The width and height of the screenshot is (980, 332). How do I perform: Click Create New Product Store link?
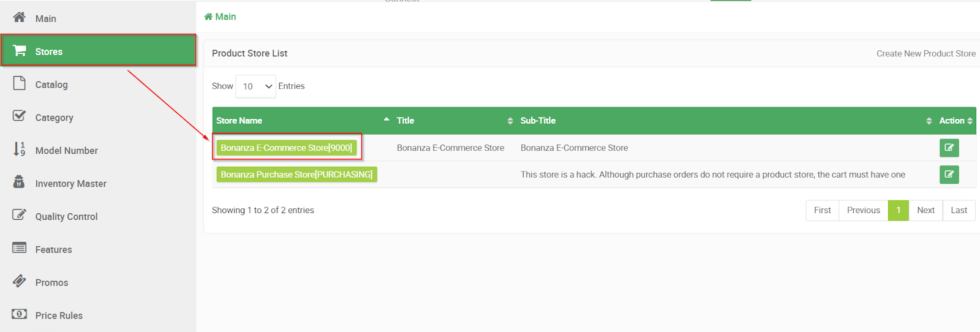pyautogui.click(x=926, y=54)
